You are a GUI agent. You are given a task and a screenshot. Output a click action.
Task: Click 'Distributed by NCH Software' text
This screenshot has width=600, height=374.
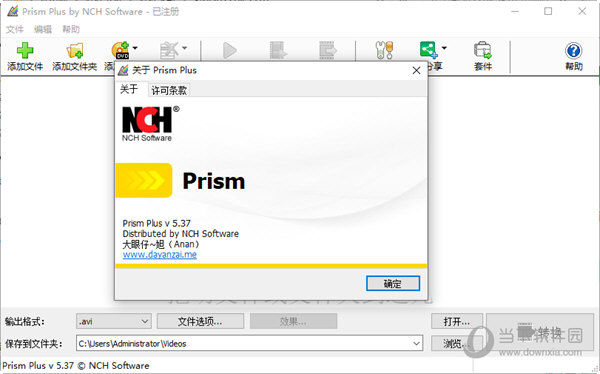point(181,234)
